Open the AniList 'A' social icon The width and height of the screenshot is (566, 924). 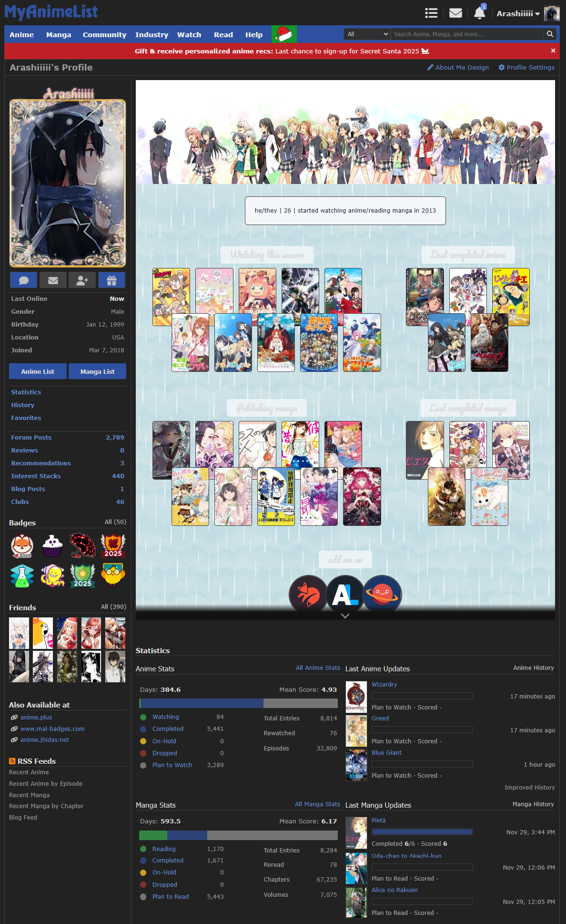click(x=345, y=594)
